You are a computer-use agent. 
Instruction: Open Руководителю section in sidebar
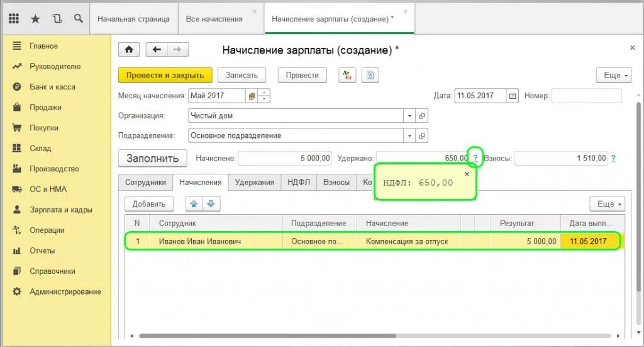[55, 66]
